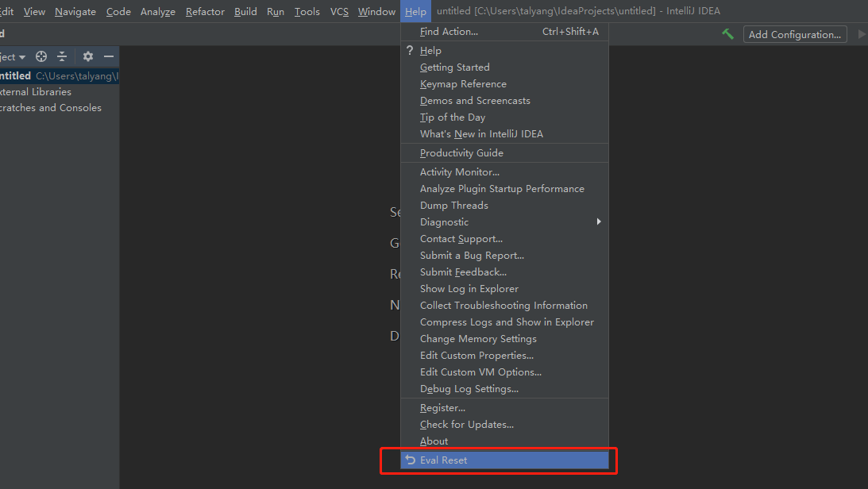Open the Project view dropdown arrow
The width and height of the screenshot is (868, 489).
[x=22, y=57]
